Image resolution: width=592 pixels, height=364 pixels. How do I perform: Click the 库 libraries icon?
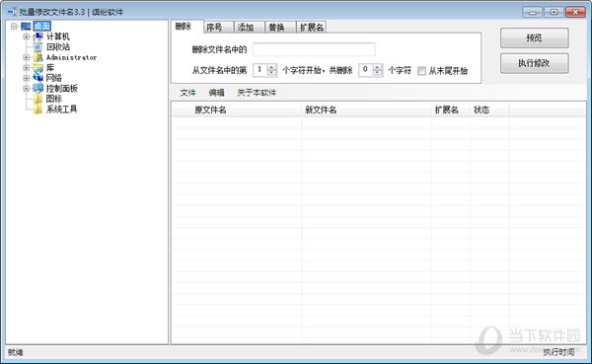coord(38,68)
